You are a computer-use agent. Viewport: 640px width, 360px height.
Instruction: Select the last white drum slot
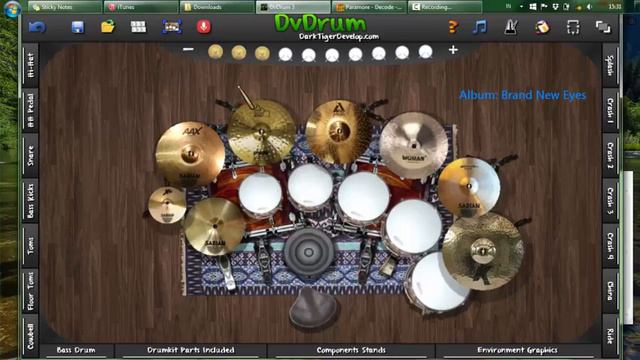point(425,52)
